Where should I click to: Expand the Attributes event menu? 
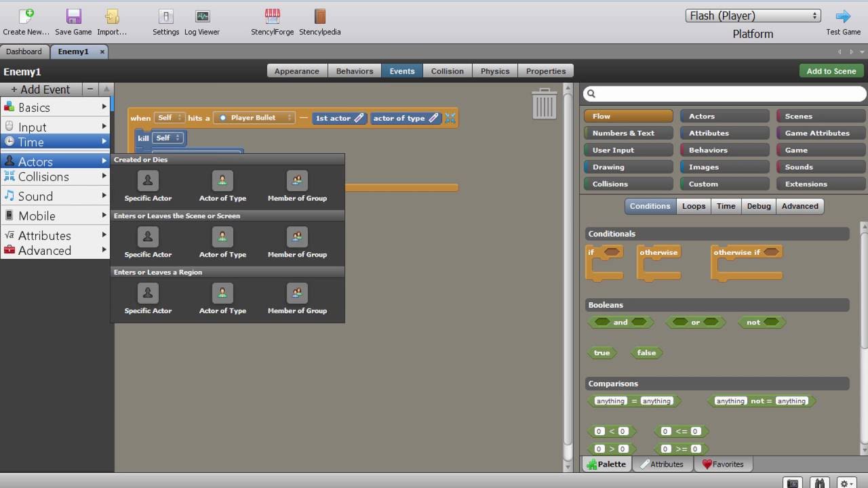coord(56,235)
